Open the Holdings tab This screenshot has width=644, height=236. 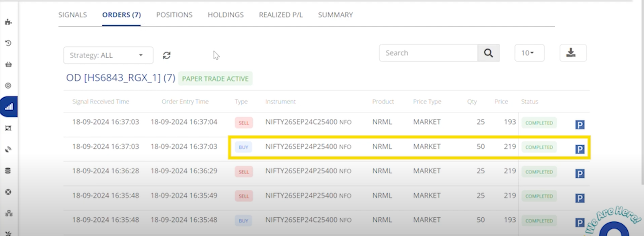[x=226, y=15]
